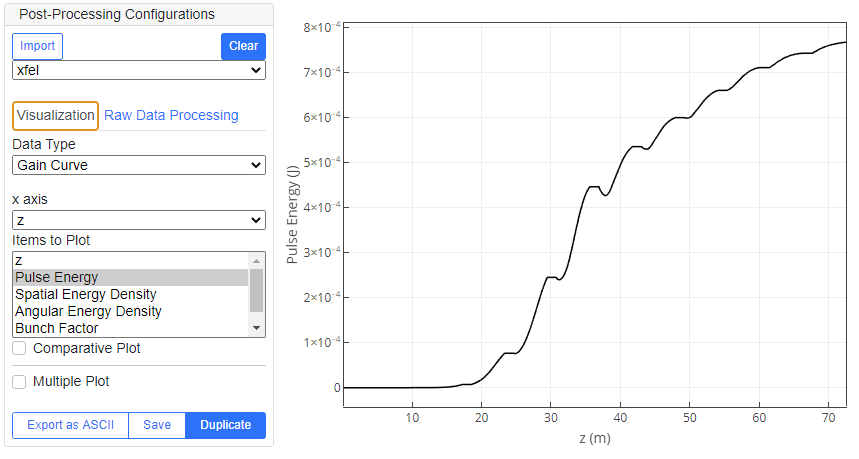Pick Angular Energy Density item

[130, 311]
